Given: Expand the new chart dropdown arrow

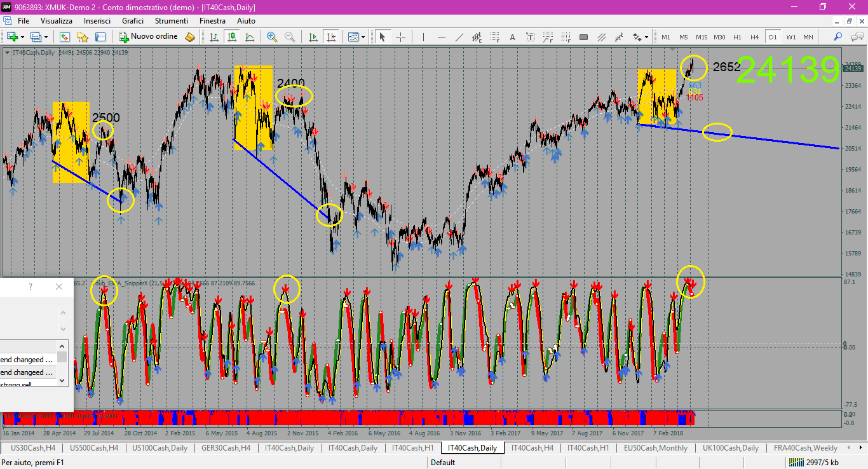Looking at the screenshot, I should (22, 37).
